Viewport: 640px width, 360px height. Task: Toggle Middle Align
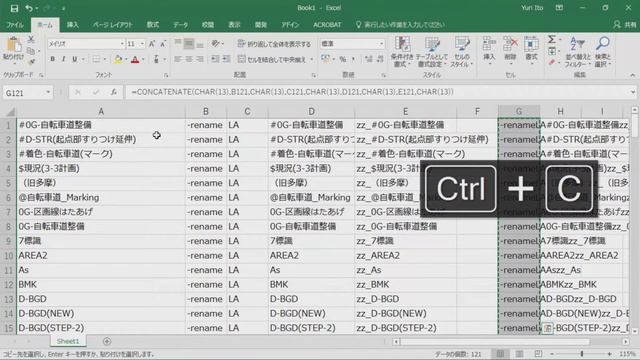click(x=189, y=44)
